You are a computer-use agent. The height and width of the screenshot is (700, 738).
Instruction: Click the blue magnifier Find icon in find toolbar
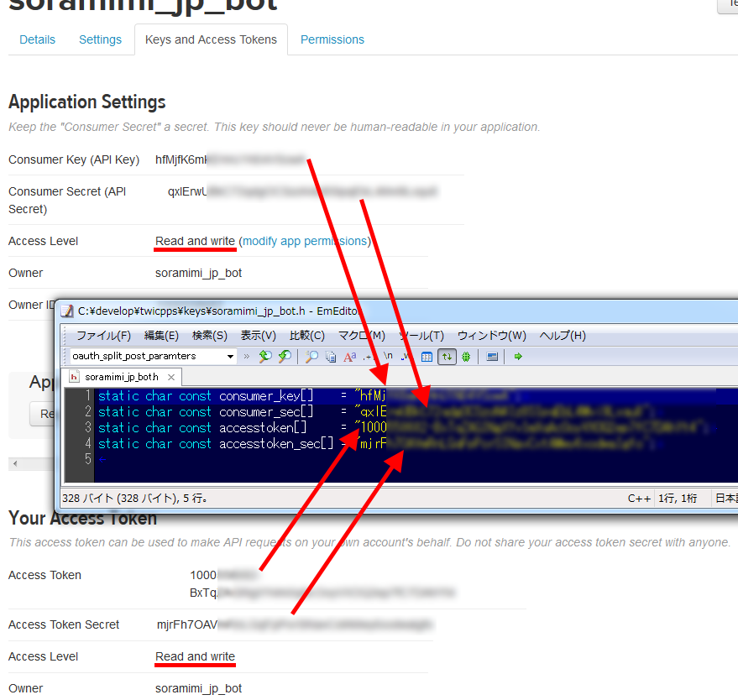pyautogui.click(x=311, y=357)
